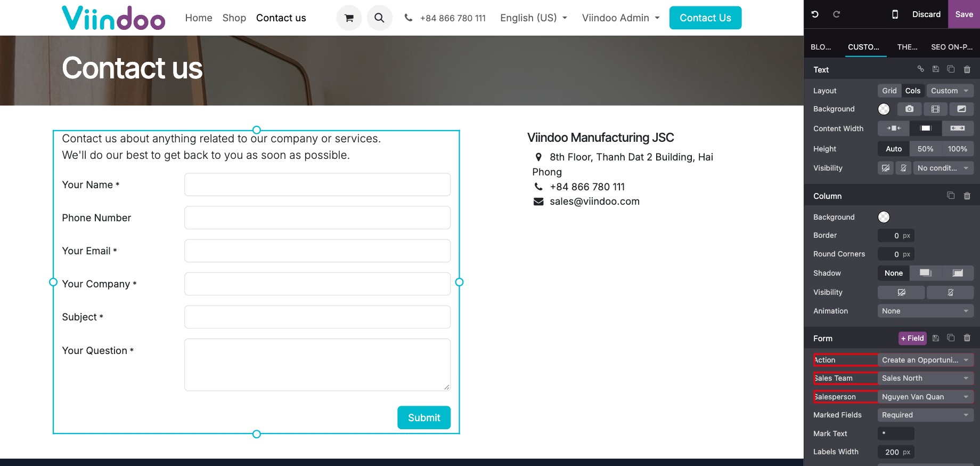The height and width of the screenshot is (466, 980).
Task: Click the teal Contact Us header button
Action: click(705, 18)
